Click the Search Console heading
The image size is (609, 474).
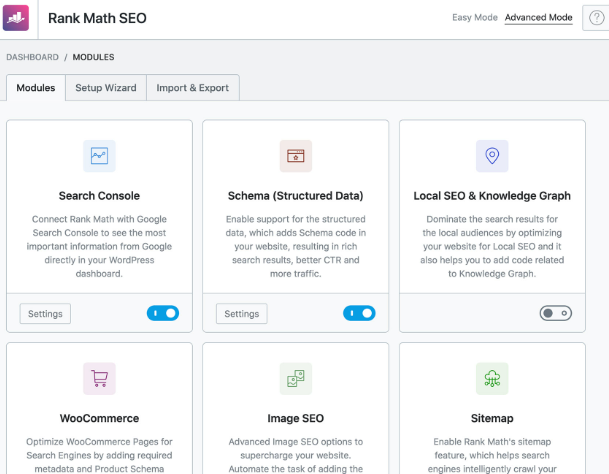pyautogui.click(x=99, y=196)
